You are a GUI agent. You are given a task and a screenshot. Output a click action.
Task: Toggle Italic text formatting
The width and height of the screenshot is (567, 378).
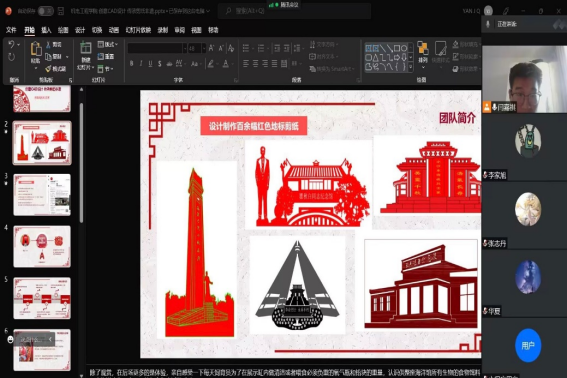141,64
